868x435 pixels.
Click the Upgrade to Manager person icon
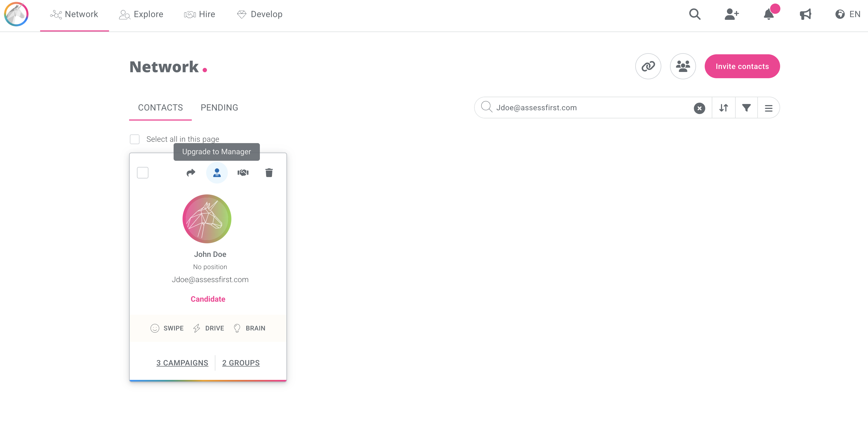tap(217, 173)
